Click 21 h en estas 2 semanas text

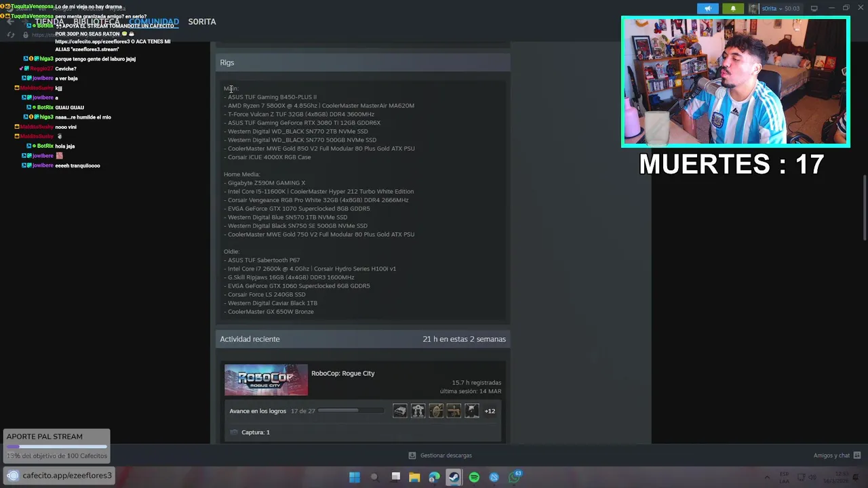pyautogui.click(x=464, y=339)
